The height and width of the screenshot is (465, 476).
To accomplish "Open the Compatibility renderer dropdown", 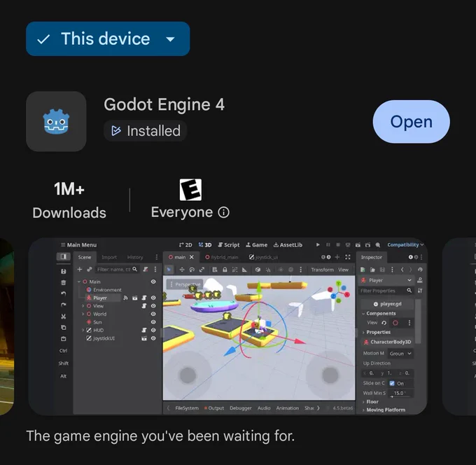I will pos(405,244).
